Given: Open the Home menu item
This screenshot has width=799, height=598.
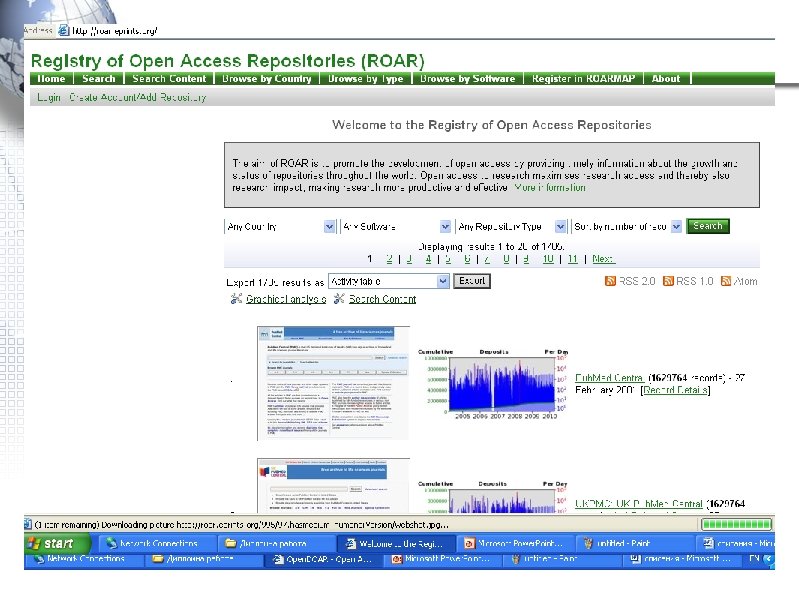Looking at the screenshot, I should 51,78.
